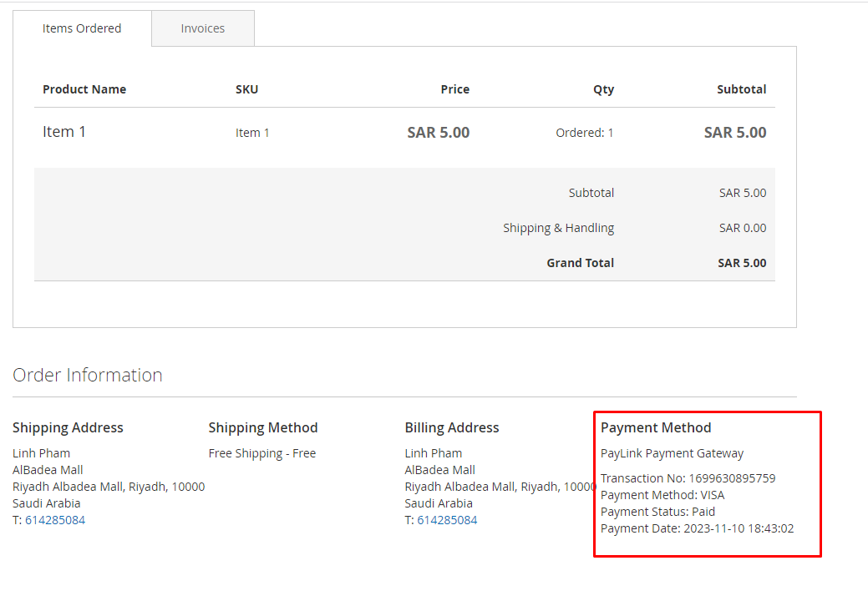The height and width of the screenshot is (596, 868).
Task: Click the "Ordered: 1" quantity text
Action: [584, 133]
